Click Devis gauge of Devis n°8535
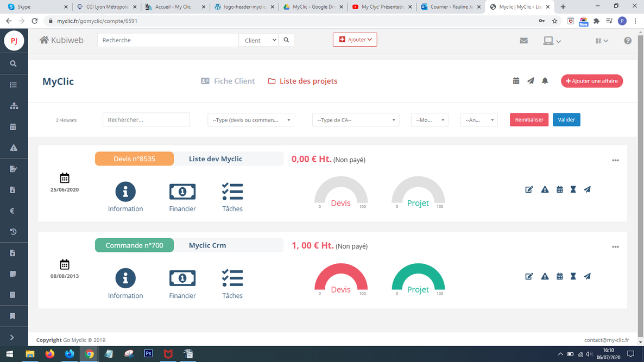Viewport: 644px width, 362px height. (x=341, y=193)
